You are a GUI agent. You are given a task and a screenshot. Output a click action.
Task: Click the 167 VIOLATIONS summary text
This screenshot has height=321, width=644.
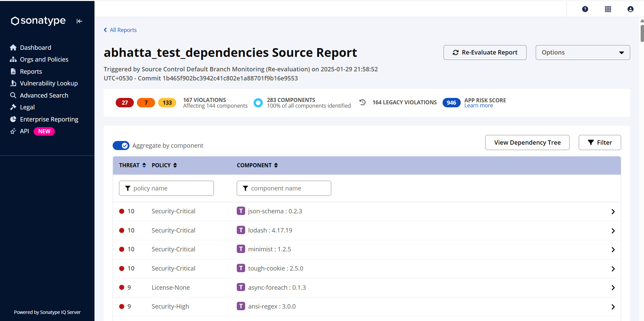(204, 100)
